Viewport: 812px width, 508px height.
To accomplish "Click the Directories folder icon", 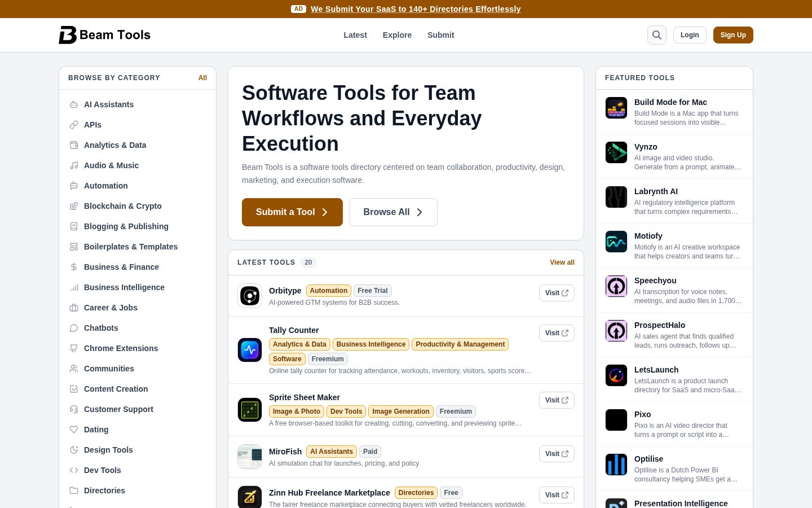I will [74, 491].
